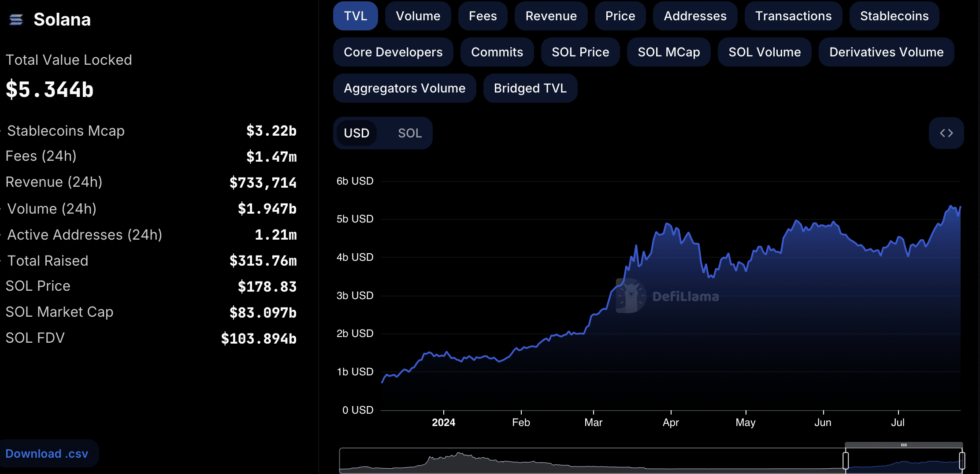980x474 pixels.
Task: Click the Fees (24h) label
Action: 41,156
